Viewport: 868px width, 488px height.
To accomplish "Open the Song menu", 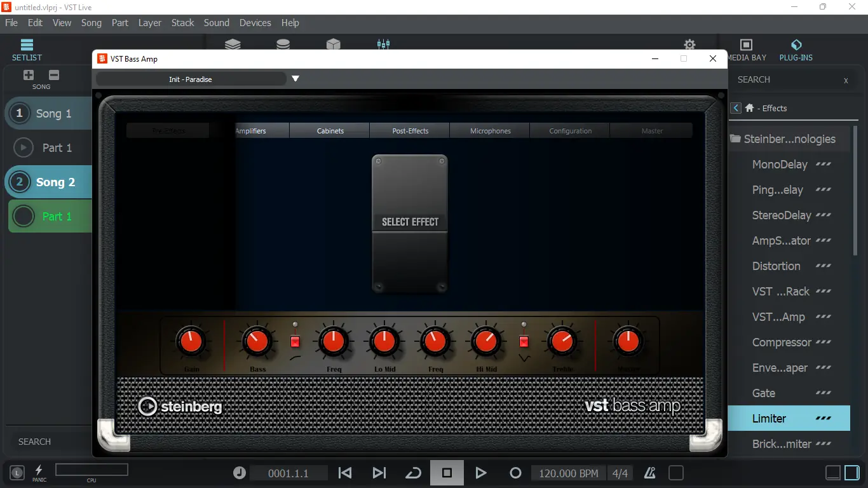I will pos(92,23).
